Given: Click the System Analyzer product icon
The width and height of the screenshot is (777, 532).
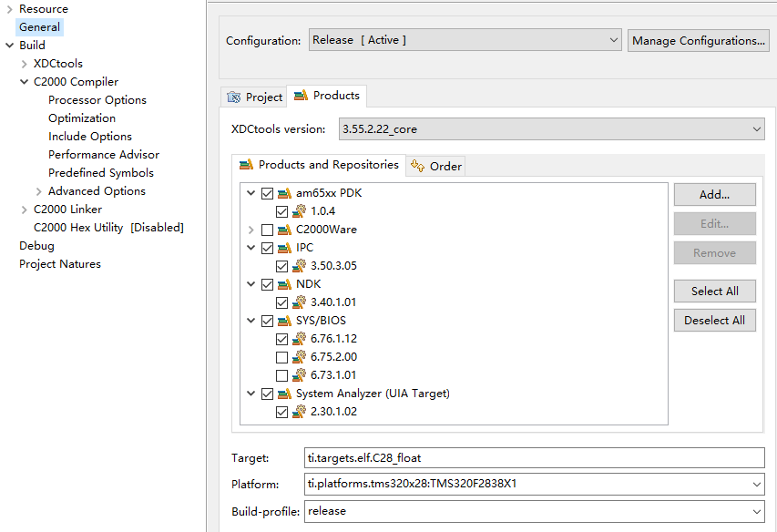Looking at the screenshot, I should coord(284,394).
